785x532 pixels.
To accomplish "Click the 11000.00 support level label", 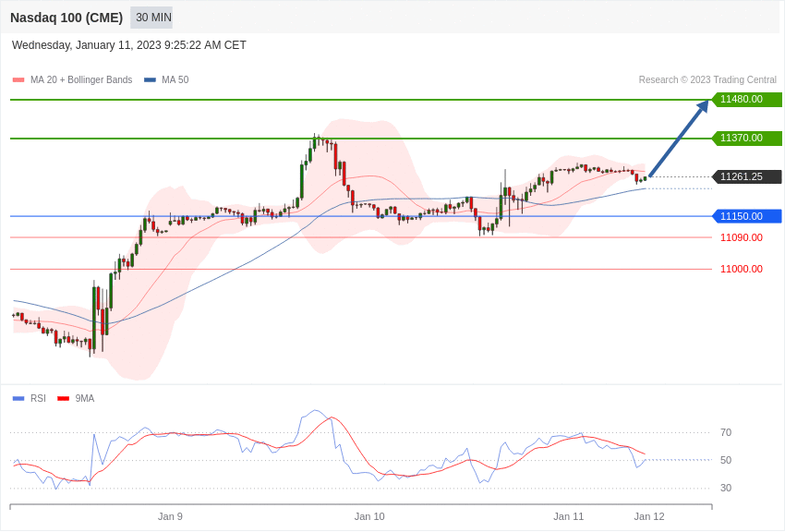I will coord(742,269).
